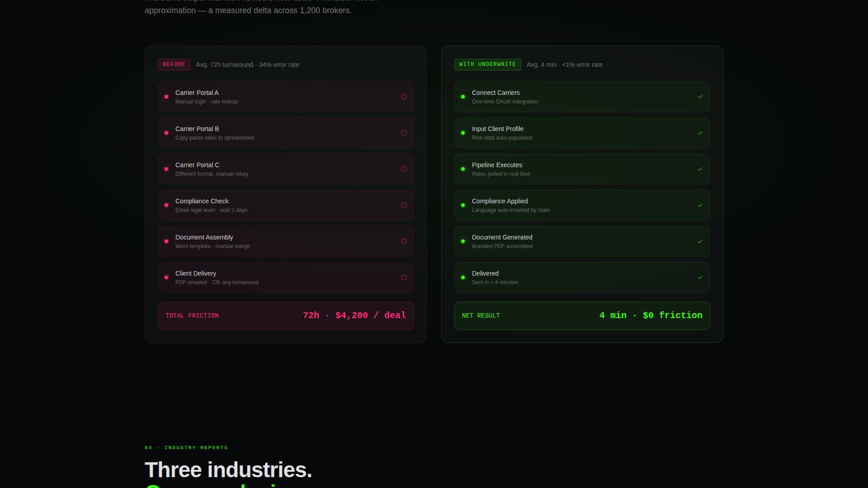Click the green dot beside Pipeline Executes
The width and height of the screenshot is (868, 488).
pyautogui.click(x=463, y=169)
